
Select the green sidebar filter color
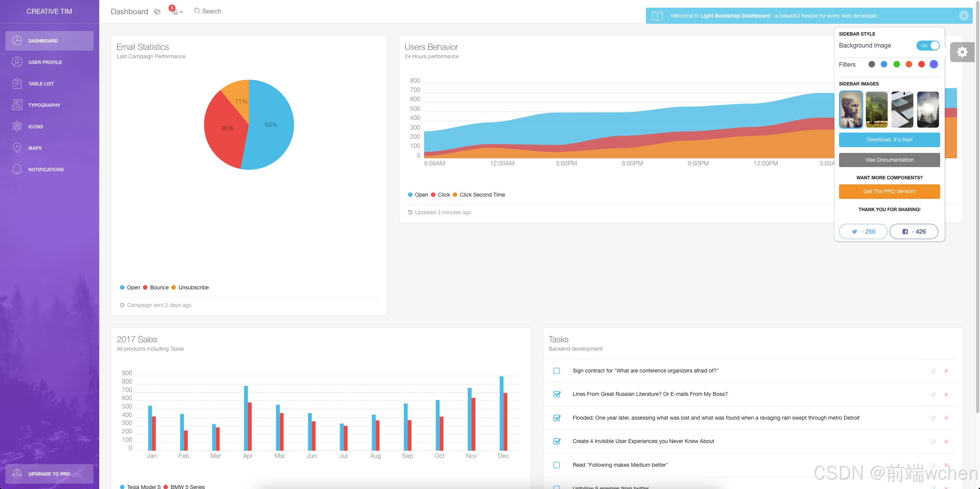[896, 64]
